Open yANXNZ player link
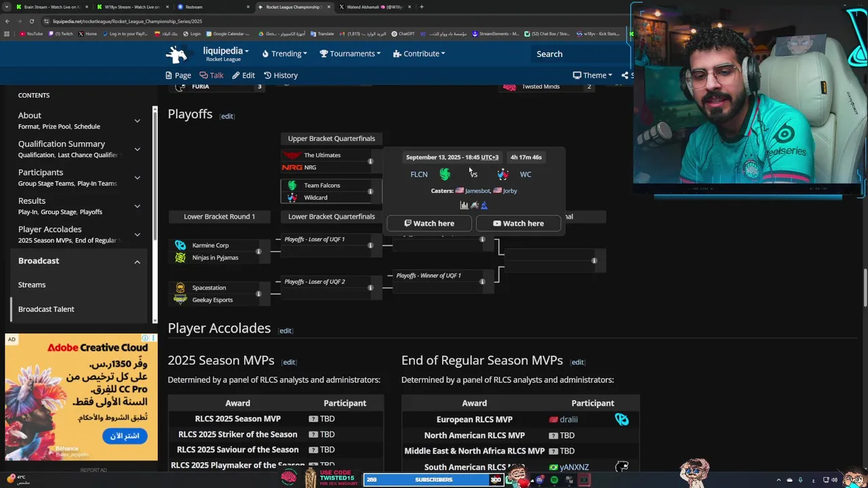 [x=574, y=467]
